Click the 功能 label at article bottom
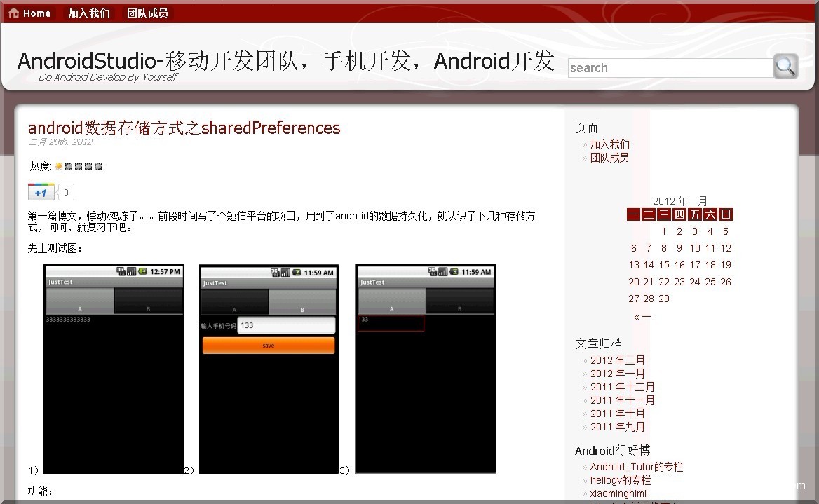The image size is (819, 504). (x=40, y=491)
